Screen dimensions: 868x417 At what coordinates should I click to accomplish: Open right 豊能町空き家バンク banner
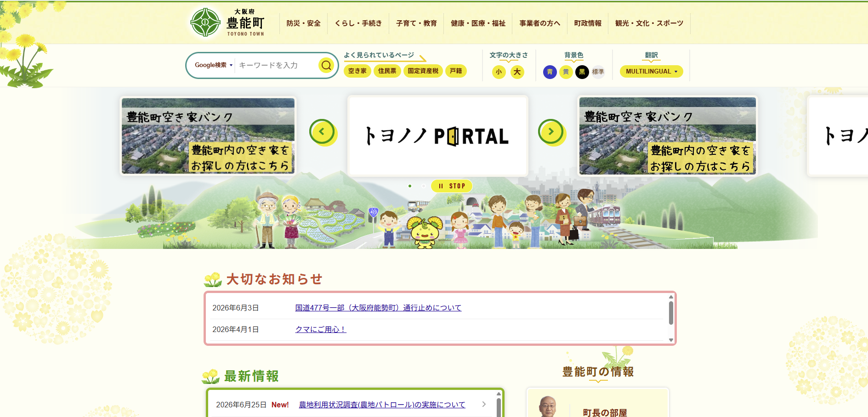click(667, 135)
